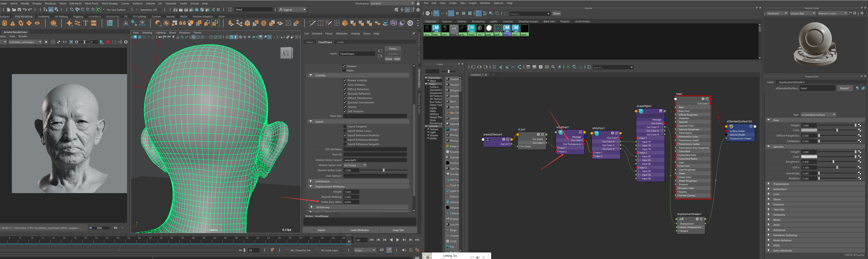This screenshot has width=868, height=259.
Task: Open the Arnold menu in the main menu bar
Action: tap(194, 3)
